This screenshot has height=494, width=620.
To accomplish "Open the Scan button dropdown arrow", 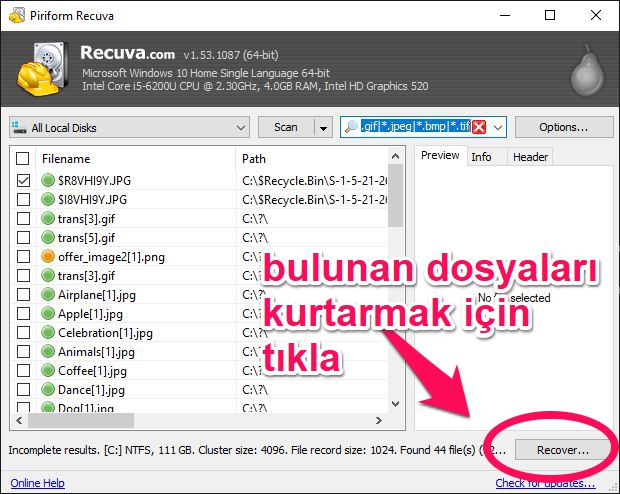I will coord(323,128).
